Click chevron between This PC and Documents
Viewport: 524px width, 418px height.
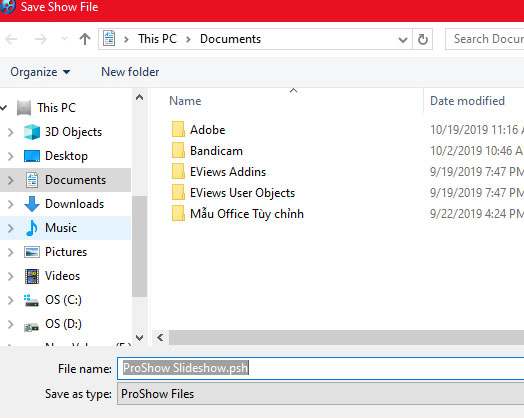click(x=188, y=39)
